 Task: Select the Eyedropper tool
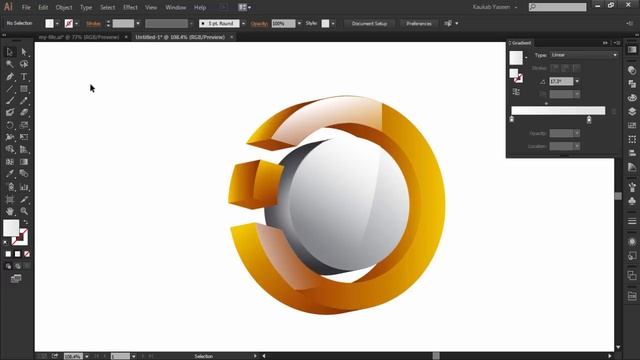point(10,174)
